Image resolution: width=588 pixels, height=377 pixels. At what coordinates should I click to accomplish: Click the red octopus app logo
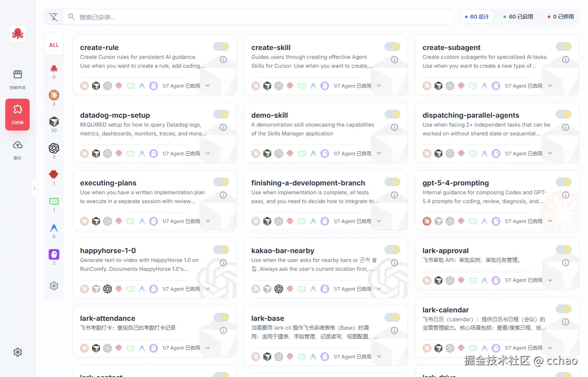pyautogui.click(x=18, y=34)
